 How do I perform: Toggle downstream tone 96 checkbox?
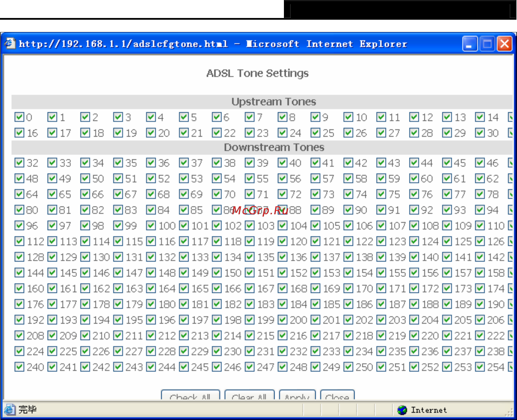[x=19, y=225]
